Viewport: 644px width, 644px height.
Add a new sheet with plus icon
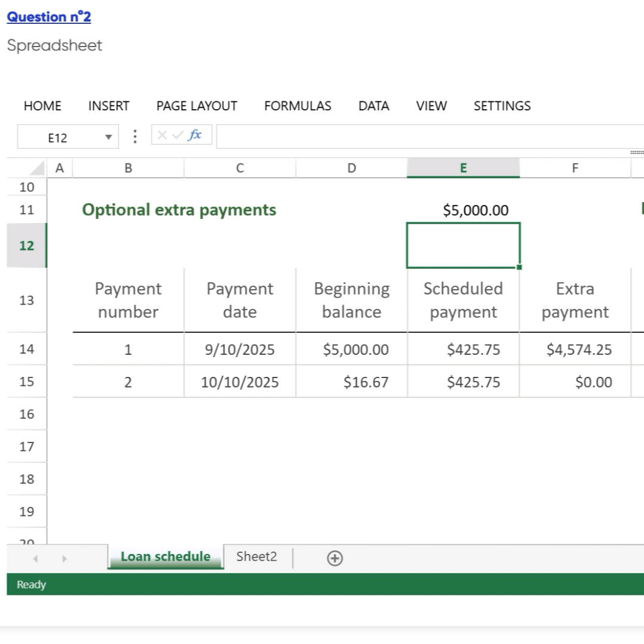click(335, 558)
